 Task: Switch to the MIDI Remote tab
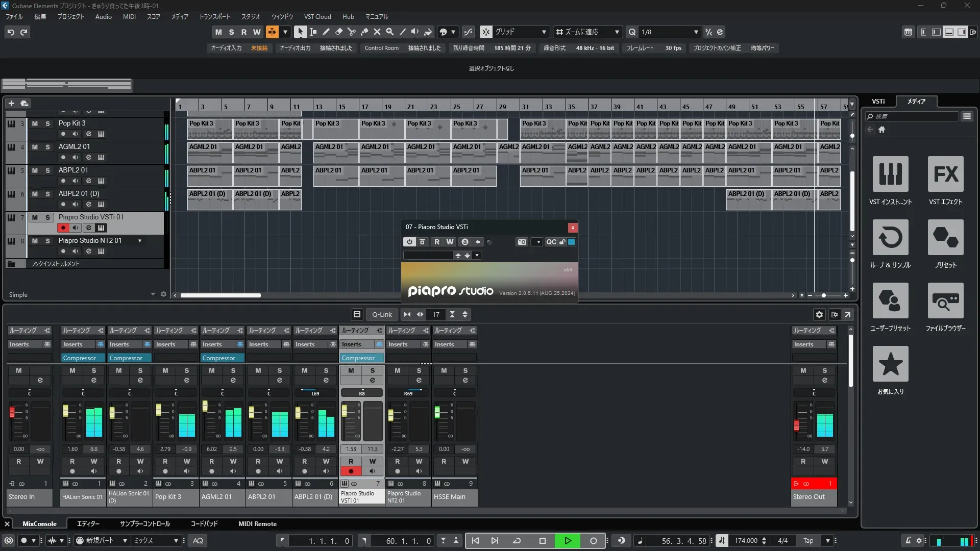[257, 523]
